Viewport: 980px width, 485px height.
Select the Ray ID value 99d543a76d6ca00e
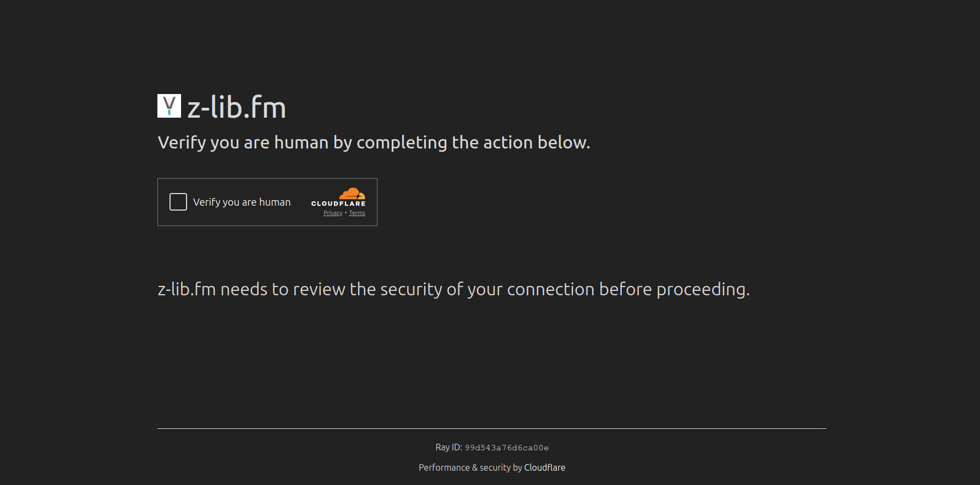coord(507,448)
